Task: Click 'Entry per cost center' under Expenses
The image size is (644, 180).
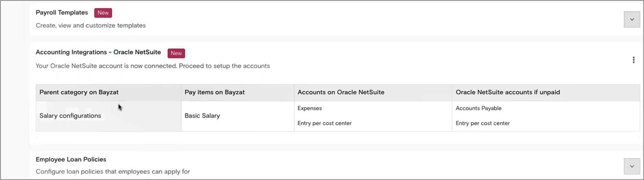Action: (325, 123)
